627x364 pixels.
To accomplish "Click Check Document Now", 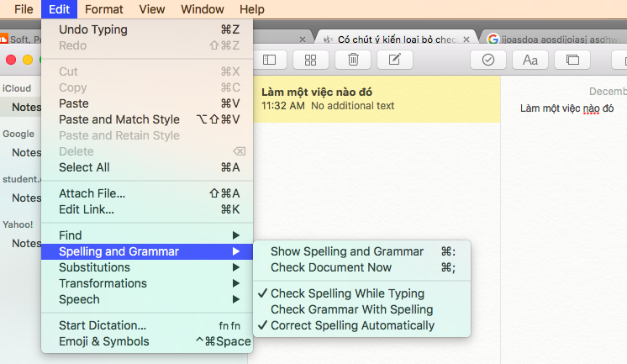I will (x=330, y=267).
